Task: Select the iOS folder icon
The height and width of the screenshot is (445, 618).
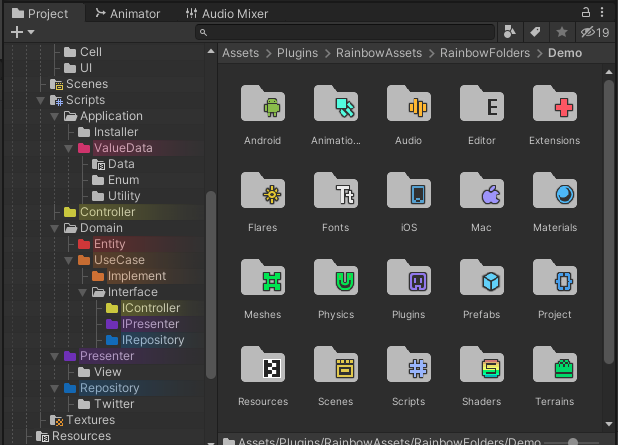Action: [x=409, y=193]
